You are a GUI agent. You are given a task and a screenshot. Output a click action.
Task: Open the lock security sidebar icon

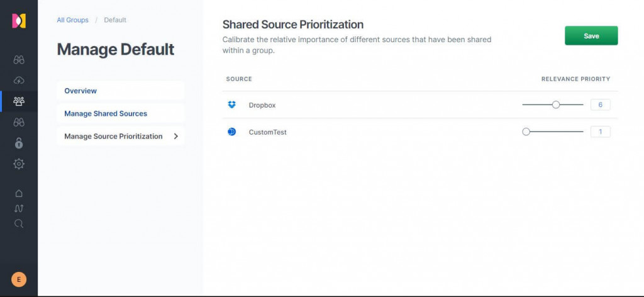[19, 143]
